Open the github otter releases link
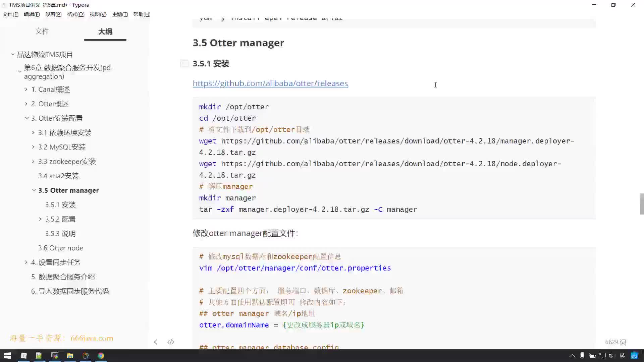The image size is (644, 362). point(270,83)
